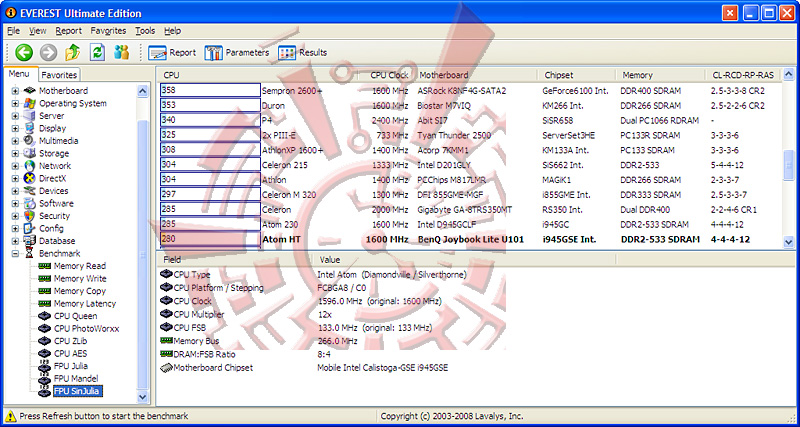Open the View menu
This screenshot has height=427, width=800.
tap(38, 31)
